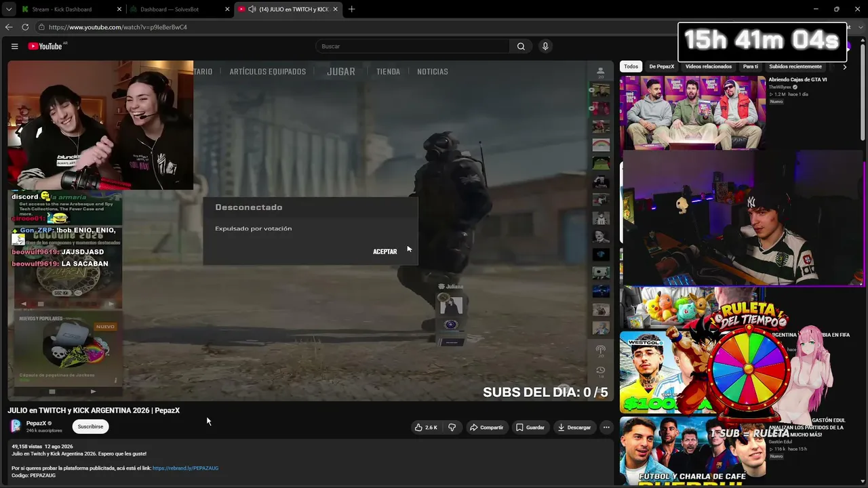868x488 pixels.
Task: Select the Todos filter chip
Action: pyautogui.click(x=631, y=66)
